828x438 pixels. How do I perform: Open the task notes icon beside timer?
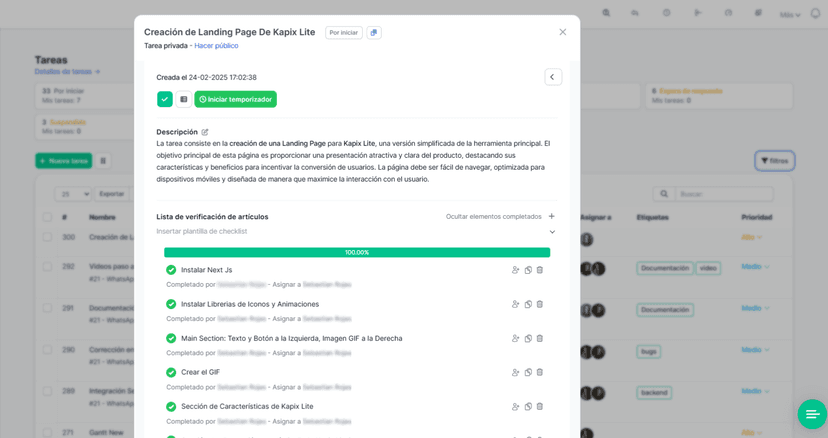tap(184, 99)
